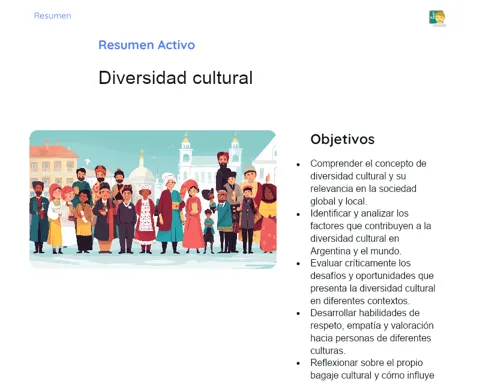Click the twin-towered white church in the illustration
This screenshot has height=384, width=480.
coord(210,160)
